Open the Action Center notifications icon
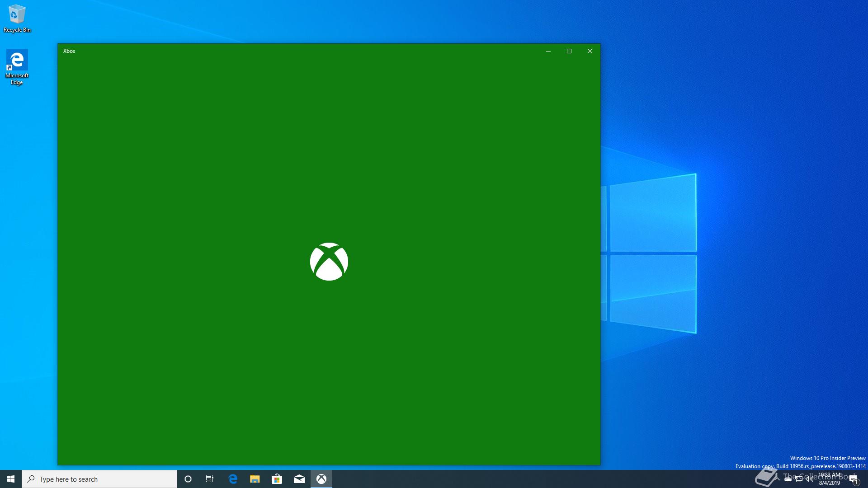Image resolution: width=868 pixels, height=488 pixels. 854,479
